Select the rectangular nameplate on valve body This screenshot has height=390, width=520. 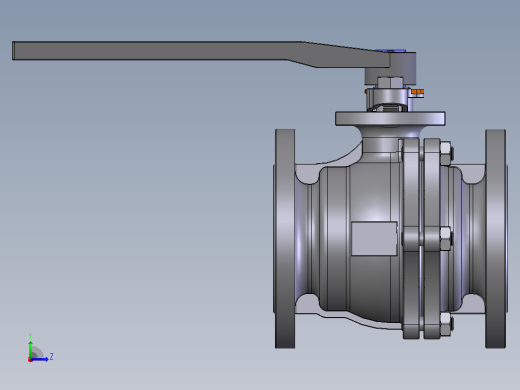click(374, 239)
